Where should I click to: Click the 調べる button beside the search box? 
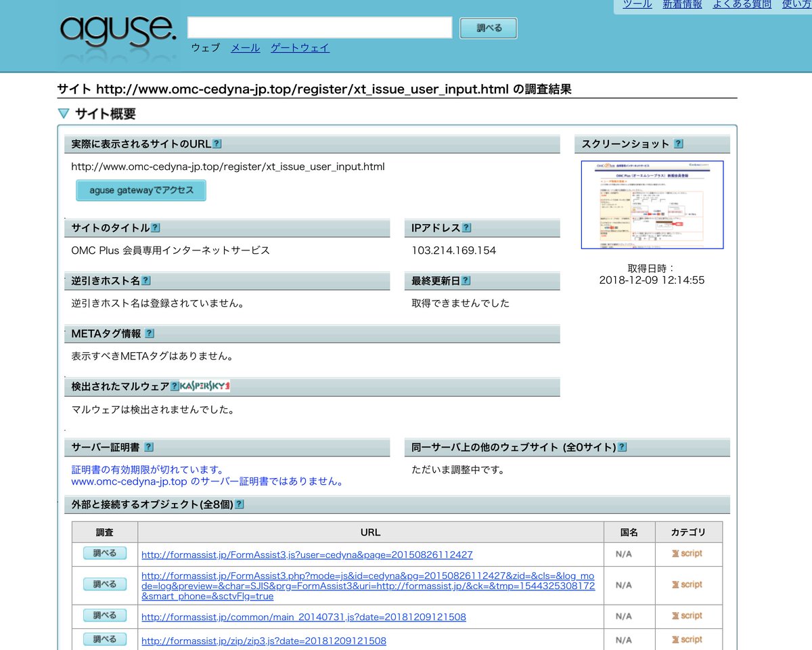pos(489,28)
